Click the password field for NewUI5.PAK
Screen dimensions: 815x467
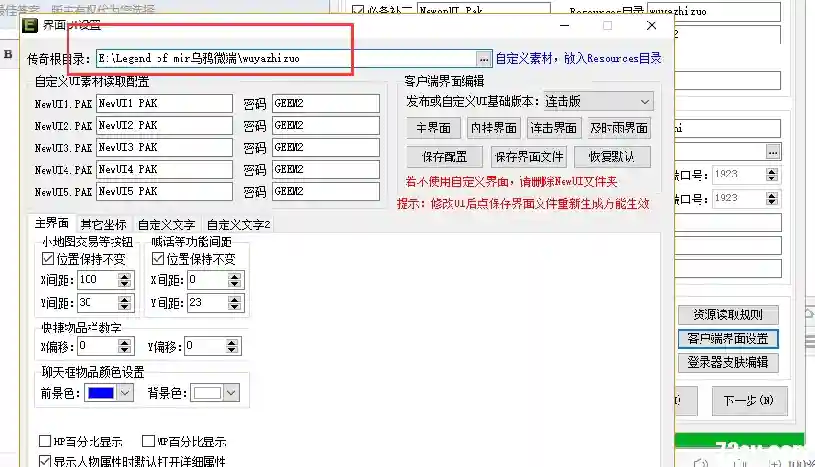(x=326, y=191)
